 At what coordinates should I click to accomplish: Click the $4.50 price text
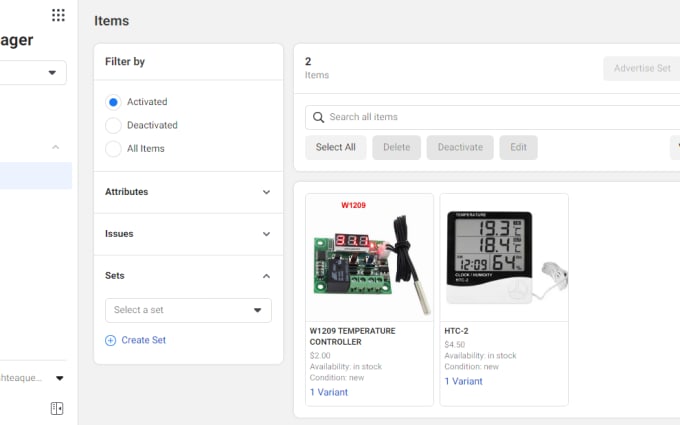[x=454, y=345]
